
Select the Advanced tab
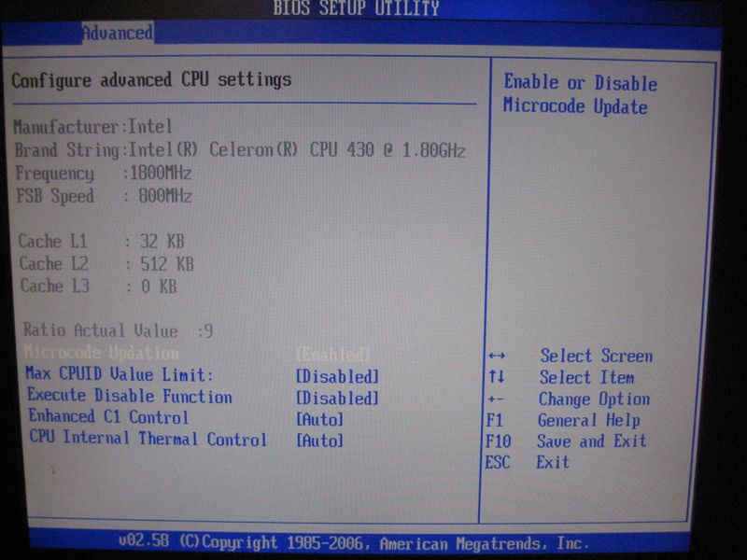[x=118, y=34]
